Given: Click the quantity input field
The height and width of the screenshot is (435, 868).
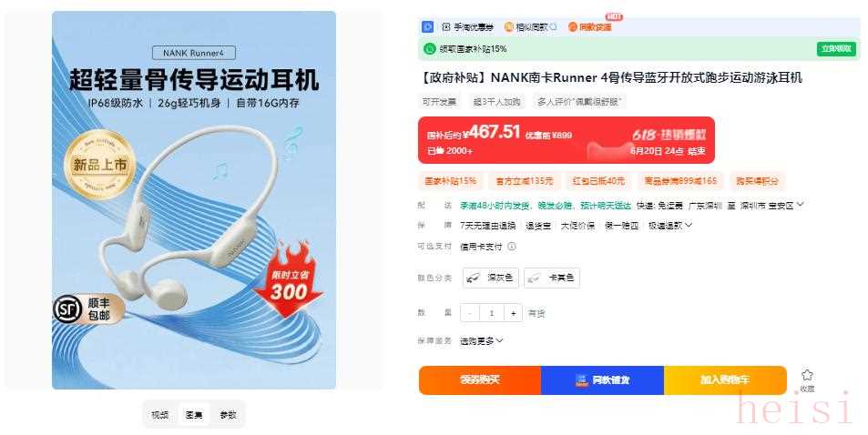Looking at the screenshot, I should pyautogui.click(x=492, y=313).
